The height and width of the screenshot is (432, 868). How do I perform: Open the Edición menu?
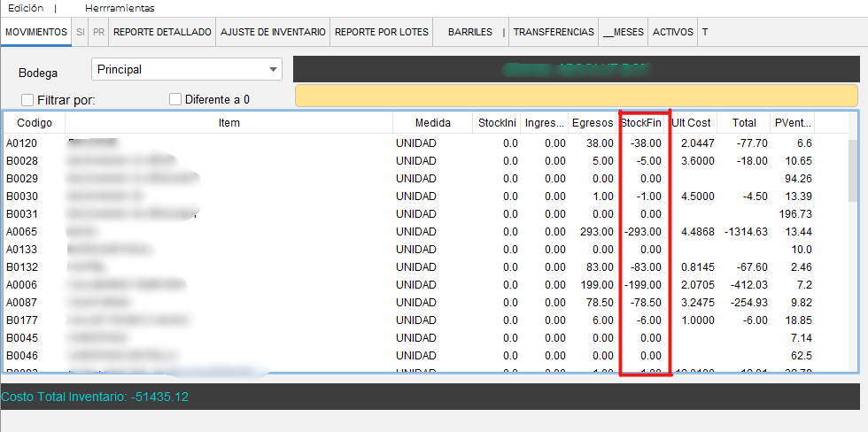click(x=25, y=8)
